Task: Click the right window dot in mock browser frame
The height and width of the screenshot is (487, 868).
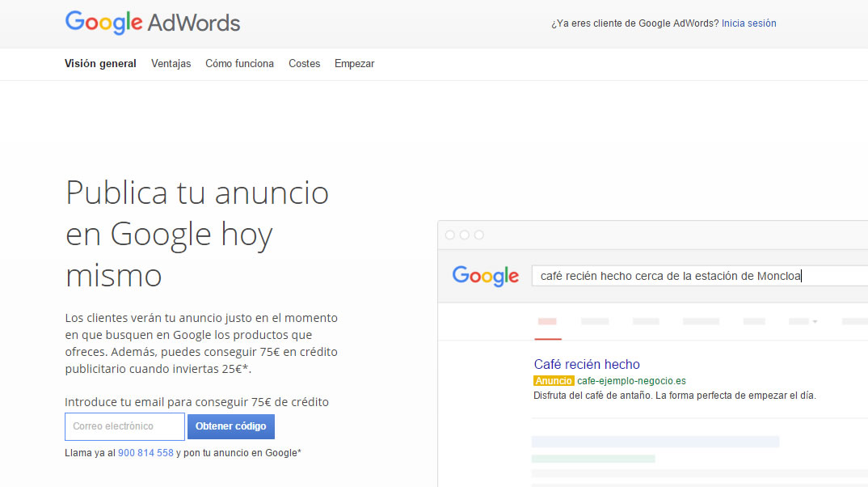Action: [479, 235]
